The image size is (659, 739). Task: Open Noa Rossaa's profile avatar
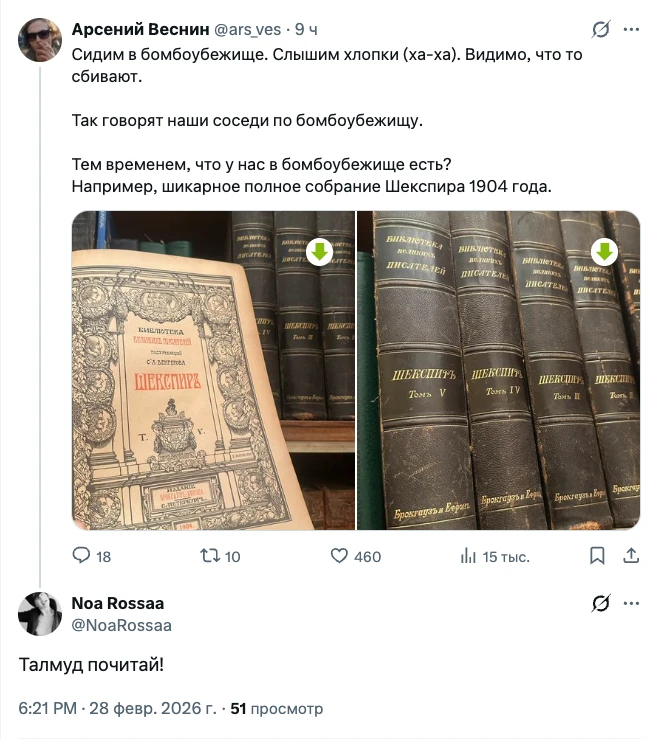click(x=40, y=614)
